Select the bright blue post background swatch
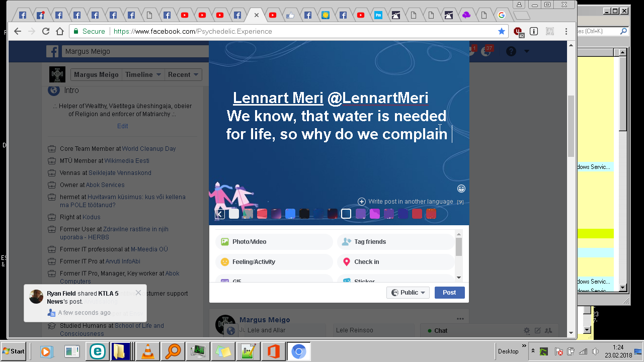The image size is (644, 362). [290, 214]
